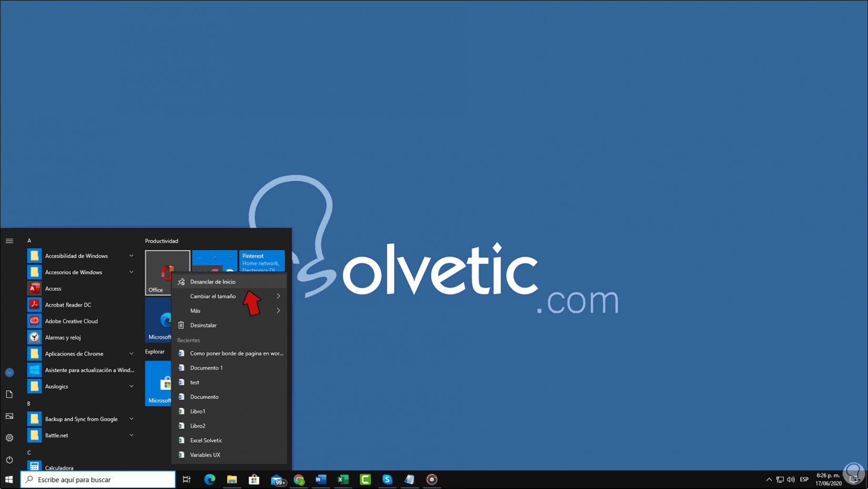Select Desinstalar in the context menu
This screenshot has width=868, height=489.
point(229,325)
